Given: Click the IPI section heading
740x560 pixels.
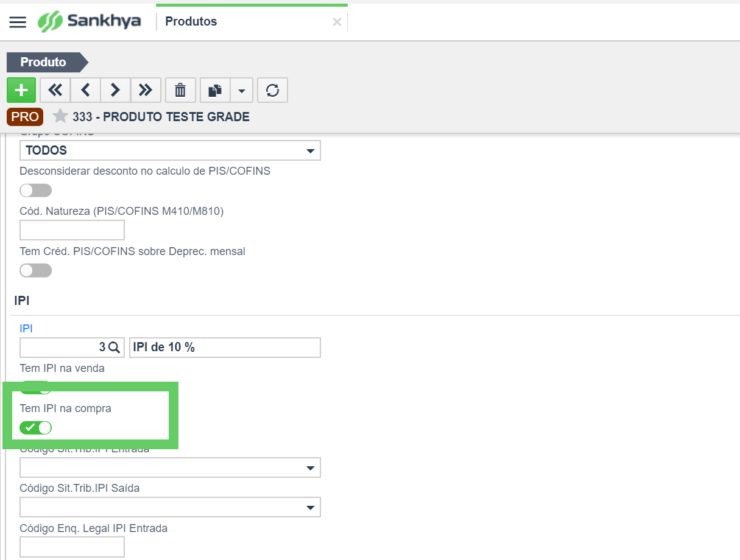Looking at the screenshot, I should 22,301.
